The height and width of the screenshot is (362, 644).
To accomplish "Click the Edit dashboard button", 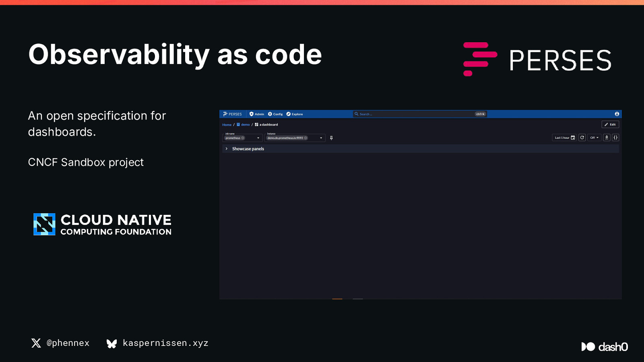I will 610,125.
